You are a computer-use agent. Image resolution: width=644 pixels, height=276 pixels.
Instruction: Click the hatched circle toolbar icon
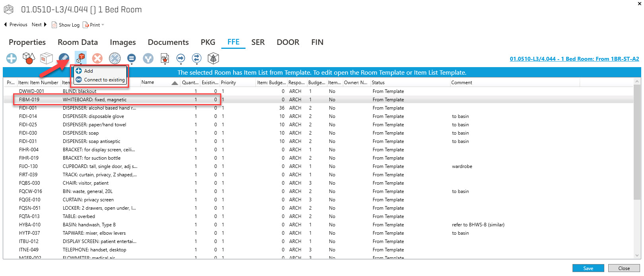pos(115,58)
